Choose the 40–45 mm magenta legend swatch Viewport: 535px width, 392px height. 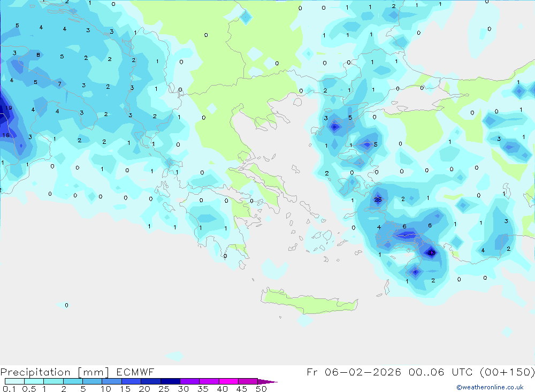pos(228,381)
